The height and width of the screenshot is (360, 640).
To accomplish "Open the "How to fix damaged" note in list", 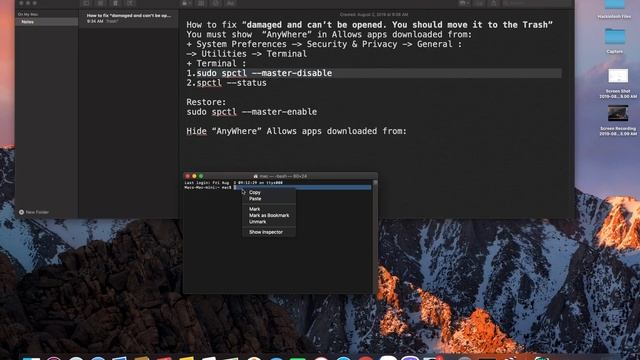I will pyautogui.click(x=129, y=18).
